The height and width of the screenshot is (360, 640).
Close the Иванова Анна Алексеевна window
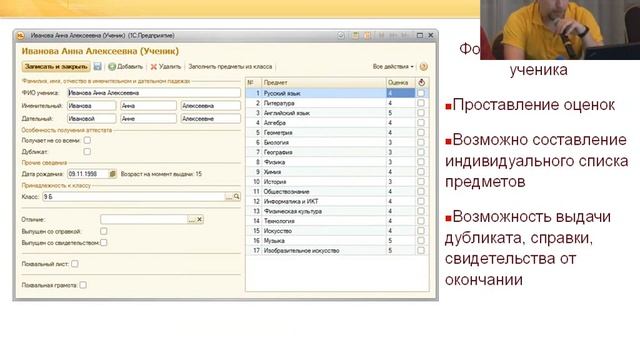[431, 36]
